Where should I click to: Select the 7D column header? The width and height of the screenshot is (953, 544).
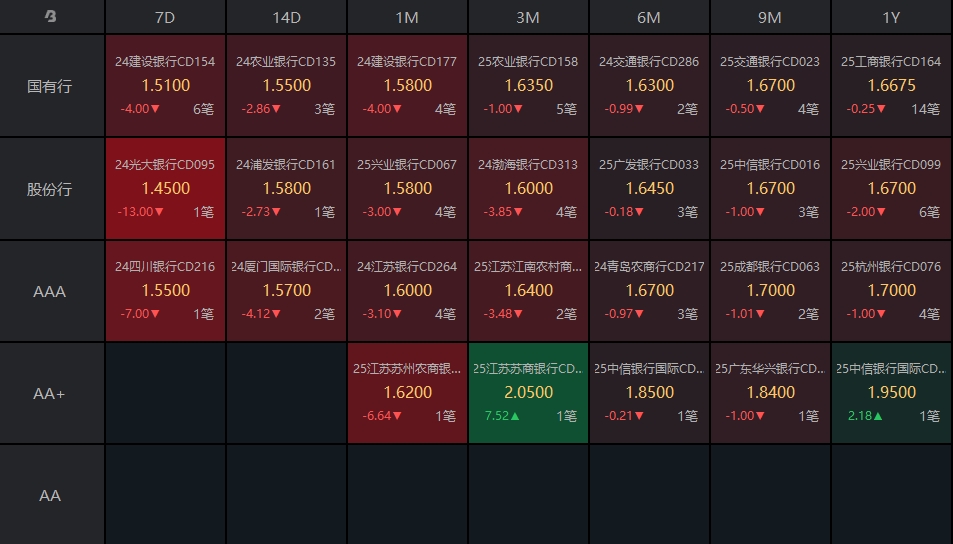click(x=165, y=17)
